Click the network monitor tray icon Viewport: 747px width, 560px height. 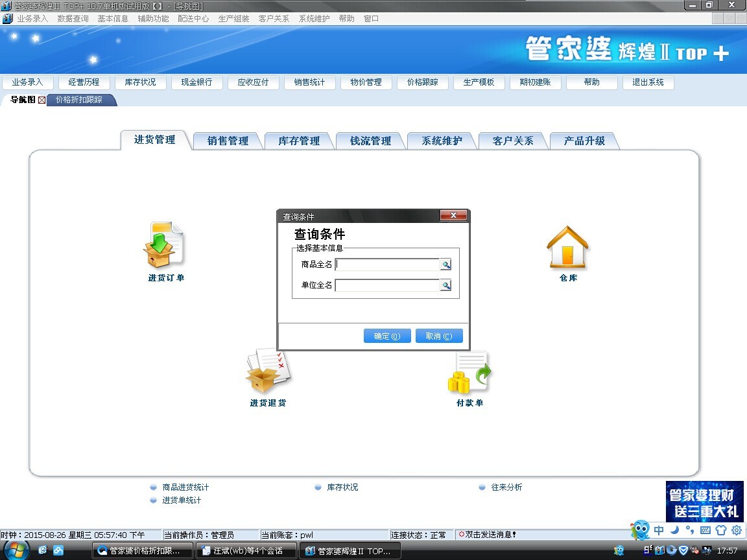(707, 550)
